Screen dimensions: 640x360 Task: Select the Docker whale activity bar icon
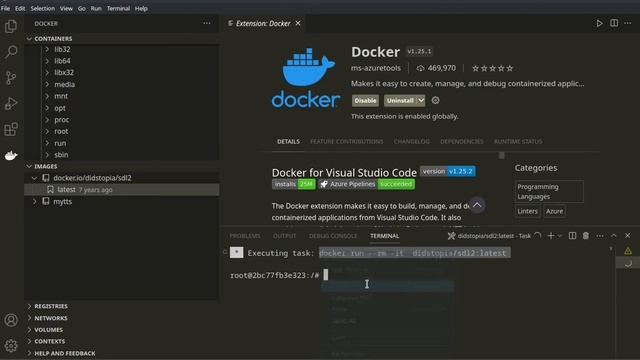pyautogui.click(x=11, y=155)
